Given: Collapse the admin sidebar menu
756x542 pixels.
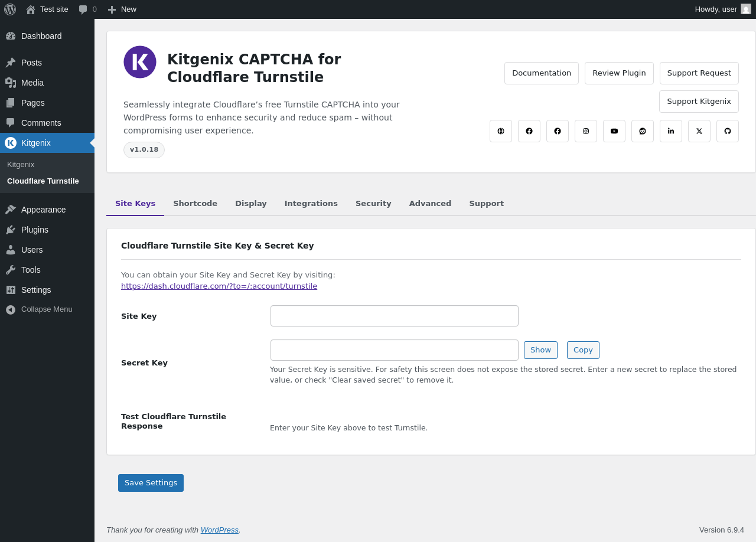Looking at the screenshot, I should [x=47, y=309].
